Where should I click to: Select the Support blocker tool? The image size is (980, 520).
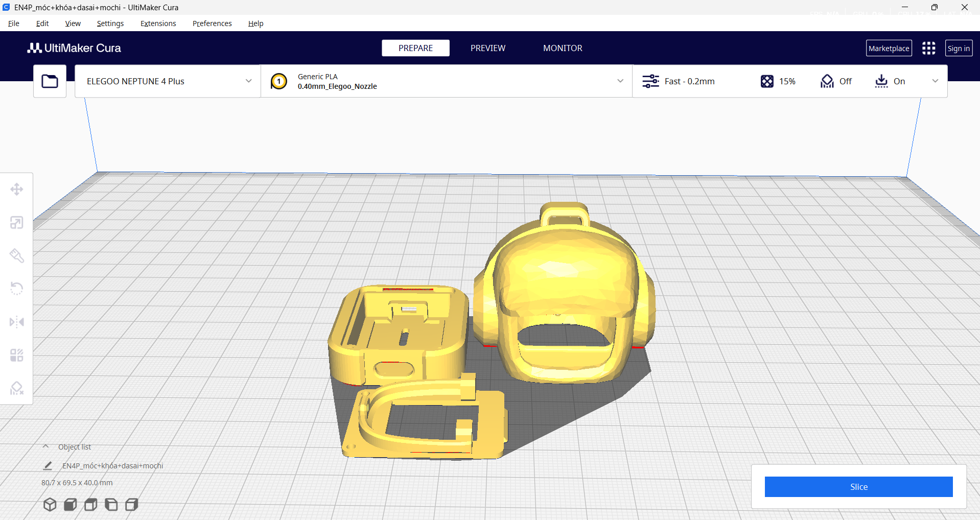tap(16, 388)
